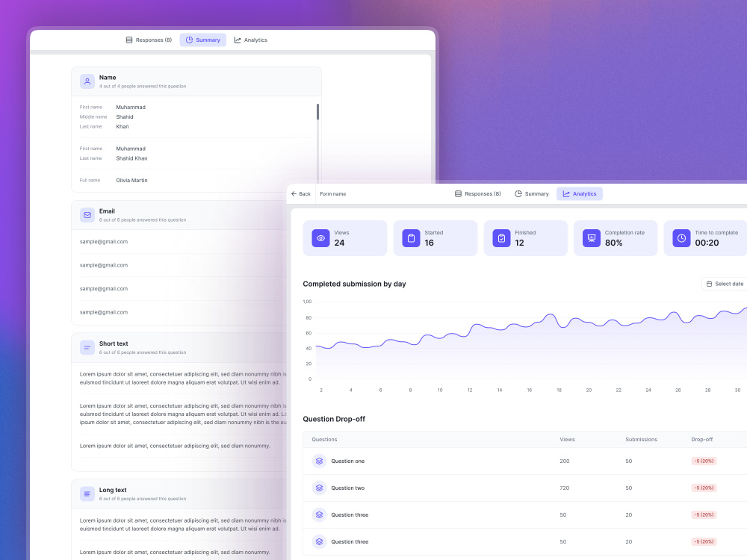Click the Name answers scrollbar thumb
The image size is (747, 560).
click(317, 112)
